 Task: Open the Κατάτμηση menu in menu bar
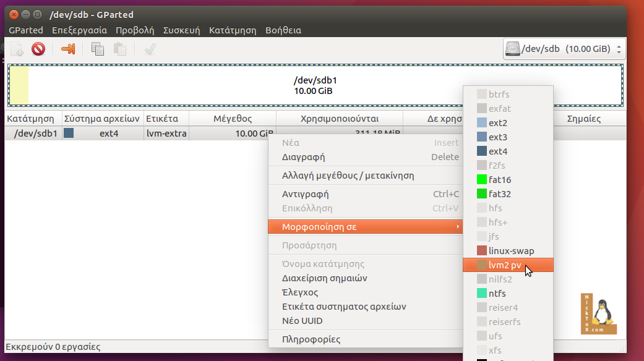click(232, 30)
